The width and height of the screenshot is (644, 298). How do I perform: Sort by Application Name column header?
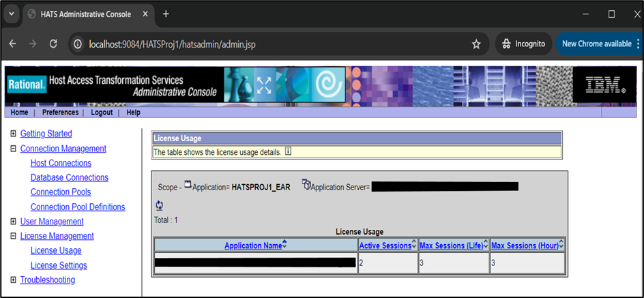pyautogui.click(x=253, y=246)
